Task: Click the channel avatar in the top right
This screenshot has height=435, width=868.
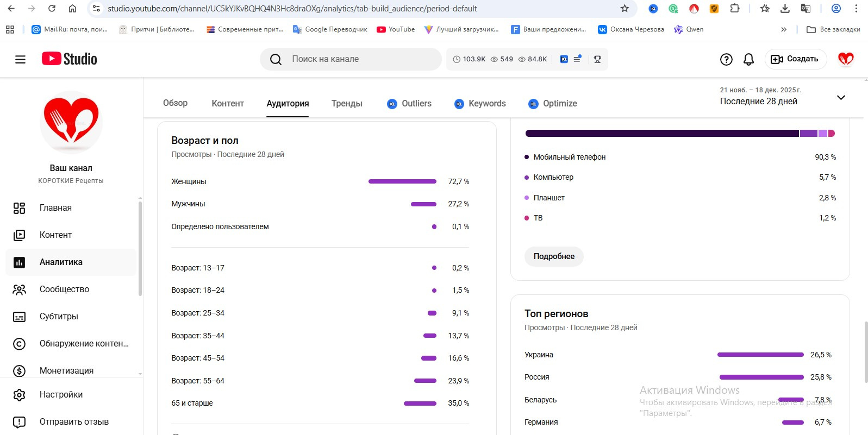Action: click(x=846, y=59)
